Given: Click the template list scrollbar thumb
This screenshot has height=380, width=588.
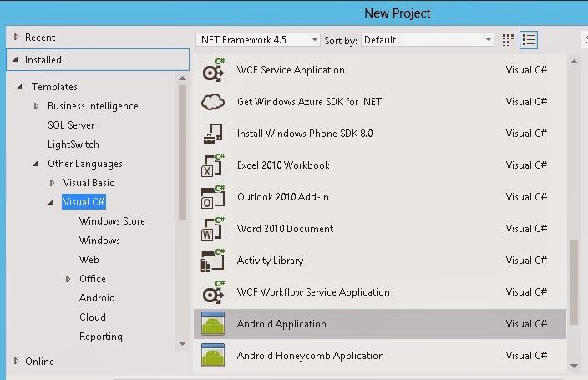Looking at the screenshot, I should (574, 282).
